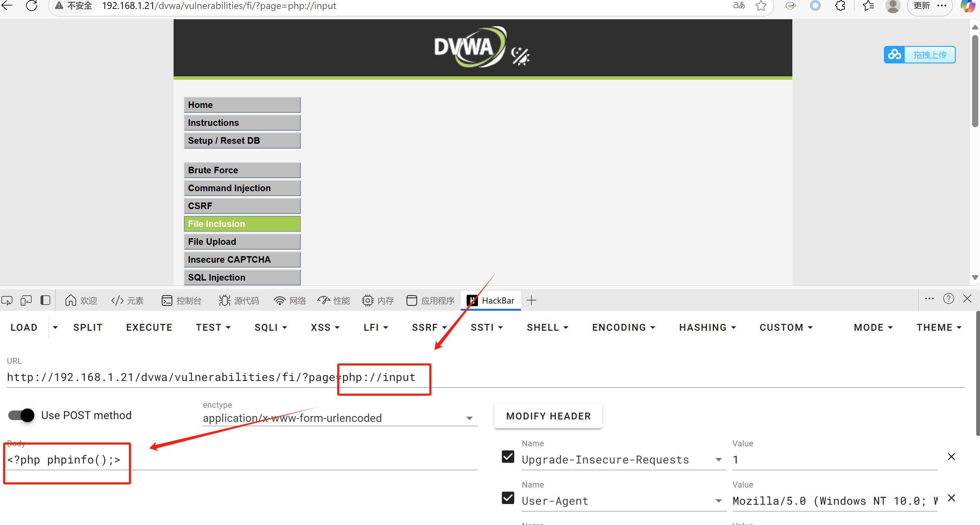Open the File Upload menu item
The height and width of the screenshot is (525, 980).
[242, 242]
